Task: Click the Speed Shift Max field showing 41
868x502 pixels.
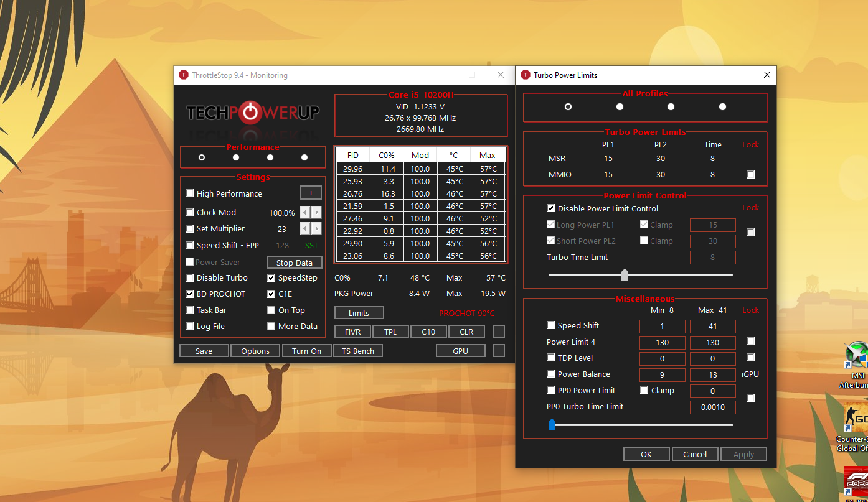Action: coord(713,326)
